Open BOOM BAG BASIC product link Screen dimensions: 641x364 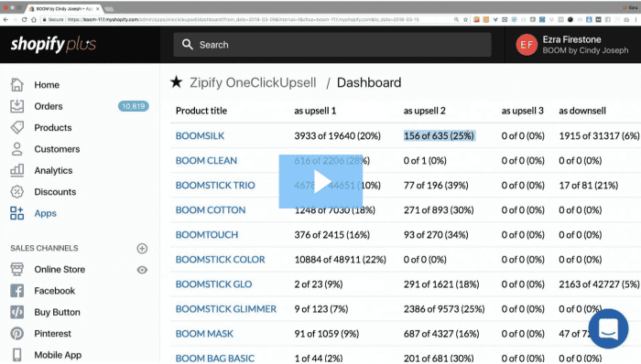pos(214,359)
